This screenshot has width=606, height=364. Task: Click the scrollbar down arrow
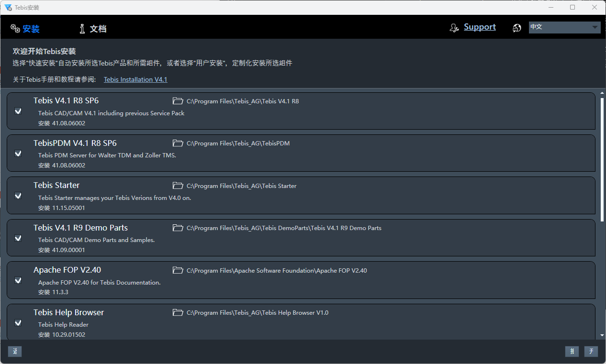[602, 336]
